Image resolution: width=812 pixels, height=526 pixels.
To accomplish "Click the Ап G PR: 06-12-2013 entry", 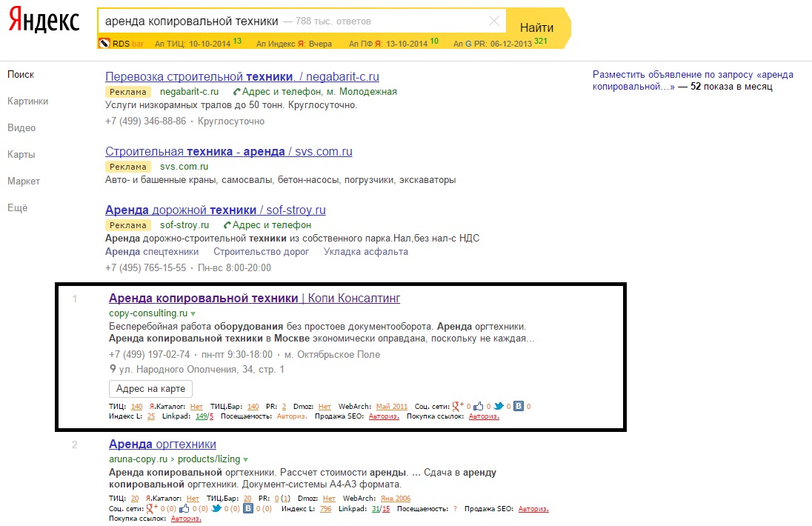I will 500,43.
